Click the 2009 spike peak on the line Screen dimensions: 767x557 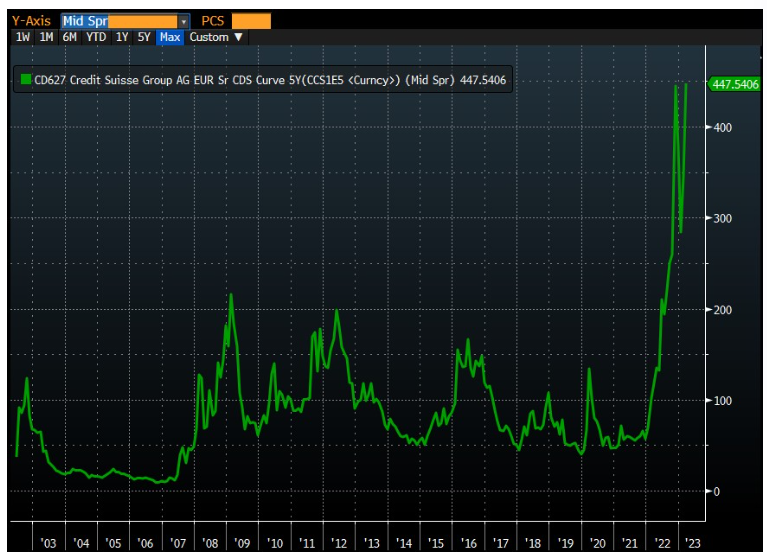[231, 294]
